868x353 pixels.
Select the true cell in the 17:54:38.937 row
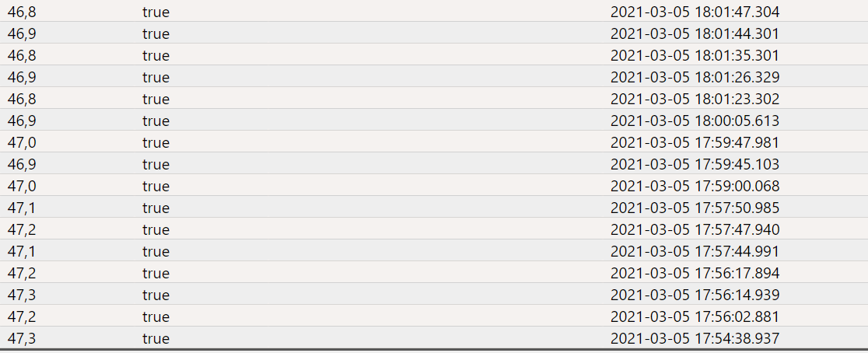pos(156,339)
